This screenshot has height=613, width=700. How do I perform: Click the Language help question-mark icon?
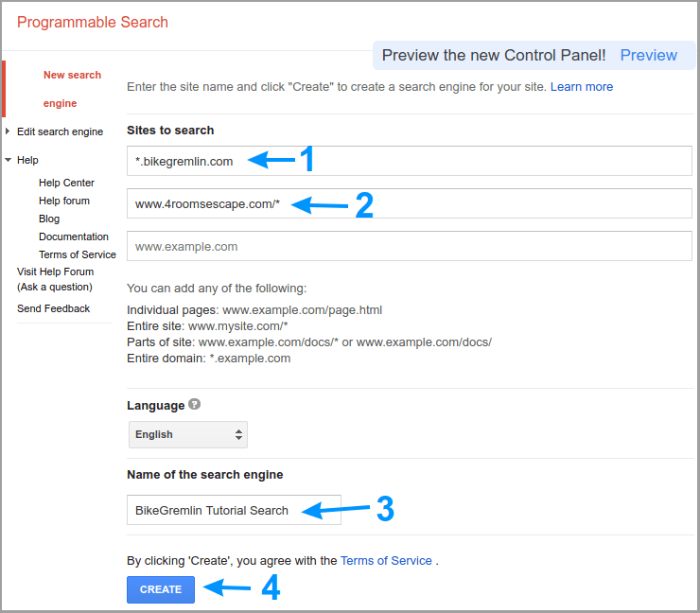point(194,404)
